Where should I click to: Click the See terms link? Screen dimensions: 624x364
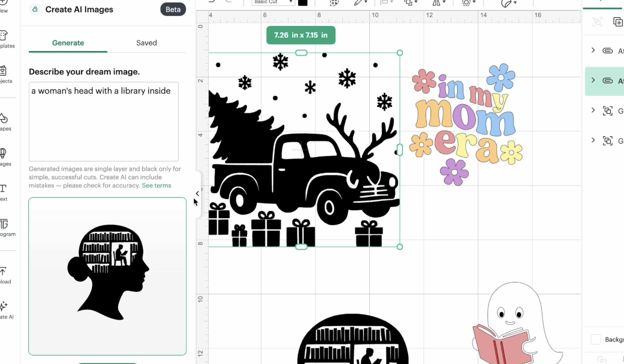click(156, 186)
